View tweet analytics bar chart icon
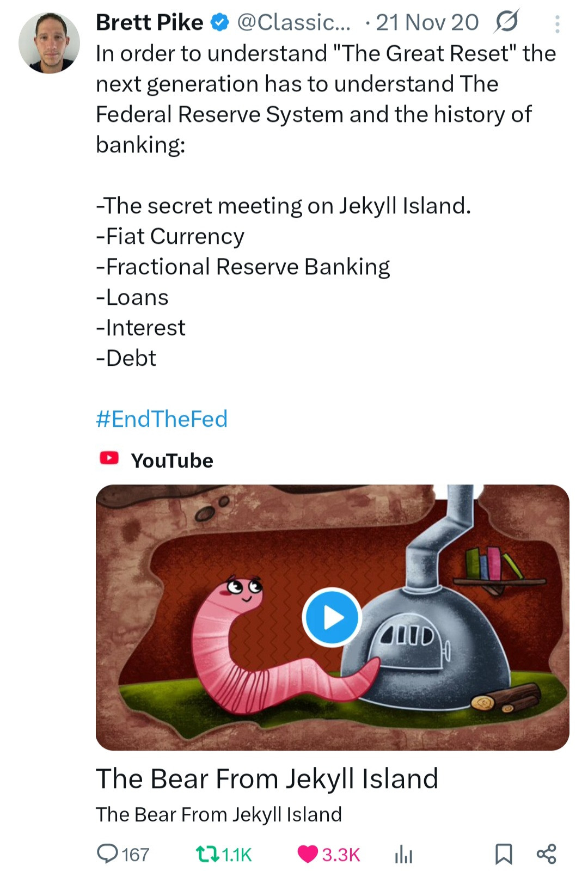This screenshot has height=878, width=588. click(x=403, y=855)
